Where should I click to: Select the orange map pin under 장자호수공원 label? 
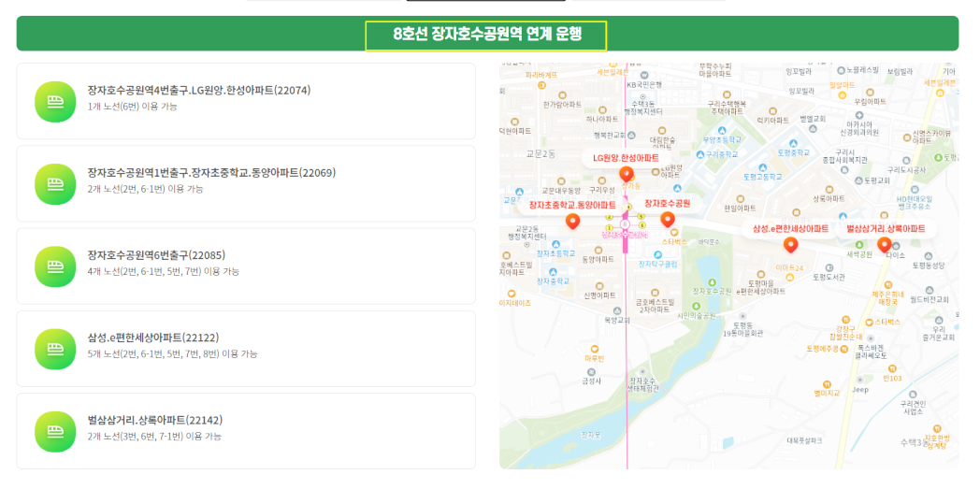point(668,219)
